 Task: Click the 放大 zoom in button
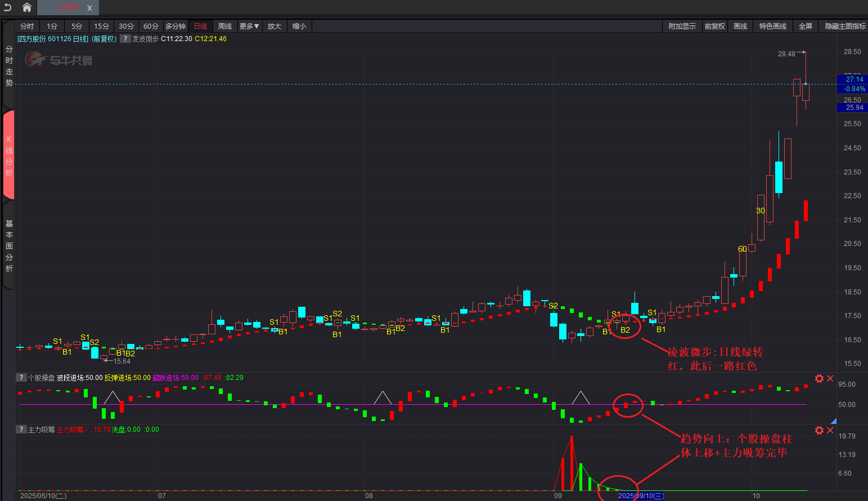point(274,26)
